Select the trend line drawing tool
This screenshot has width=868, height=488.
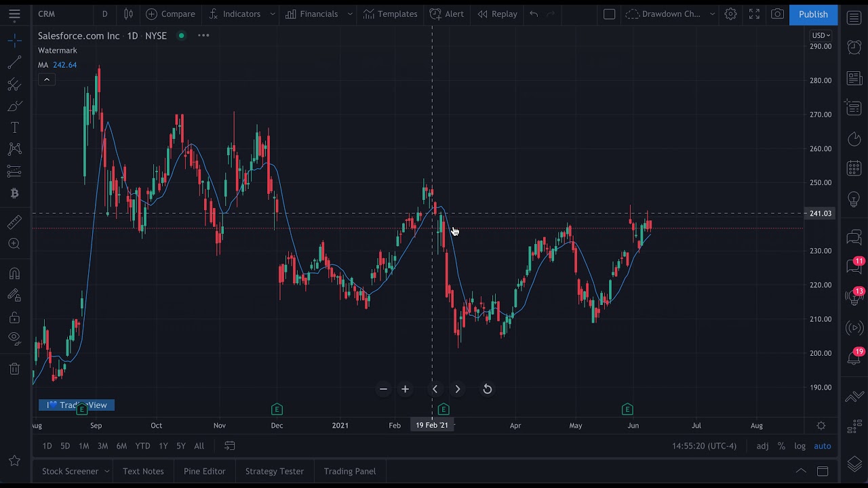click(x=14, y=62)
